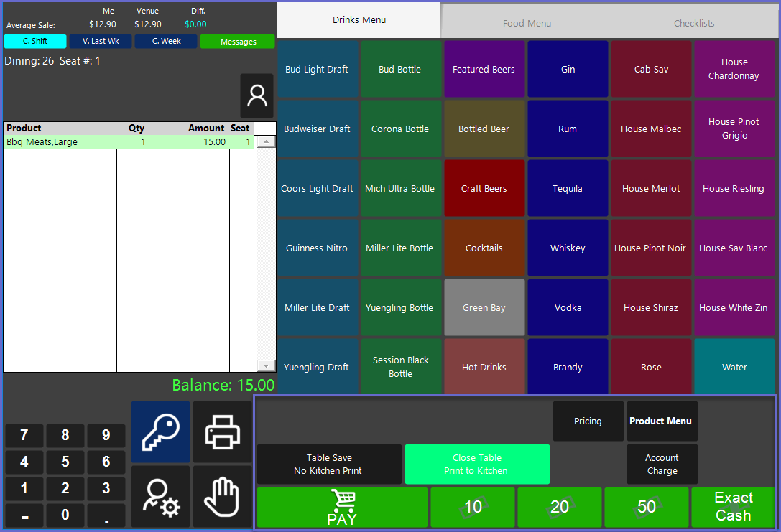Open the user settings gear icon
781x532 pixels.
click(161, 496)
